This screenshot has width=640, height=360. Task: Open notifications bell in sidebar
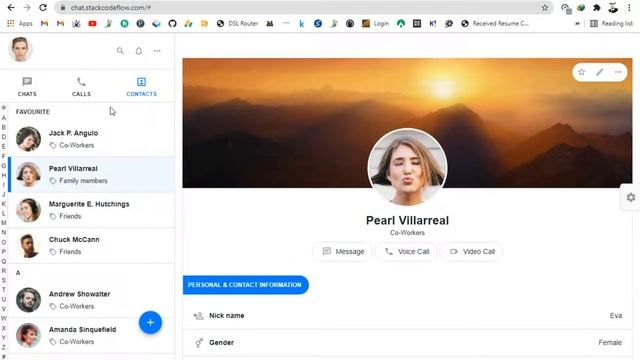click(139, 51)
